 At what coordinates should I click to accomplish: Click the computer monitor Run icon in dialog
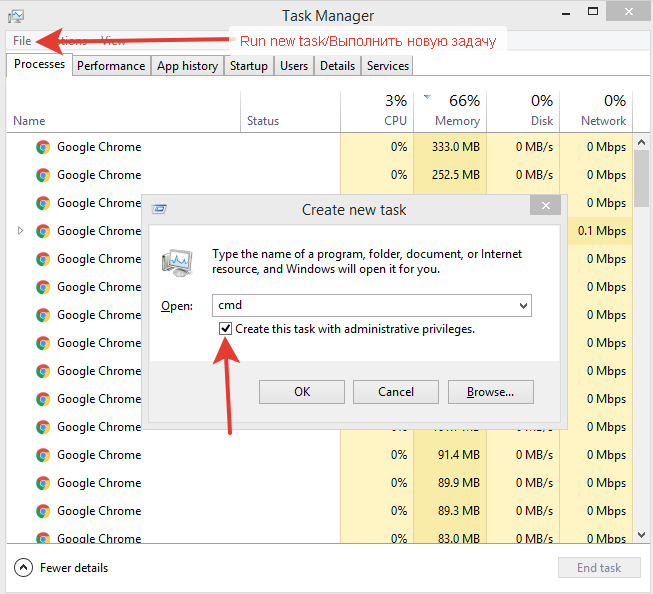click(177, 263)
